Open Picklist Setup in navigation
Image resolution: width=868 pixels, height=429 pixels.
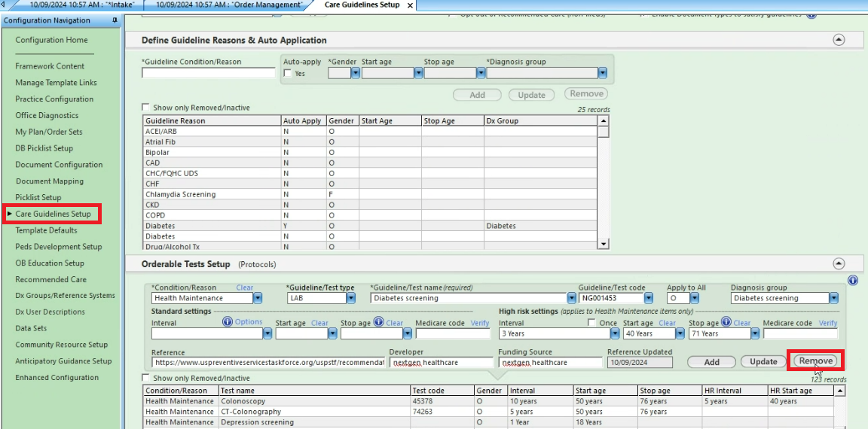[38, 197]
